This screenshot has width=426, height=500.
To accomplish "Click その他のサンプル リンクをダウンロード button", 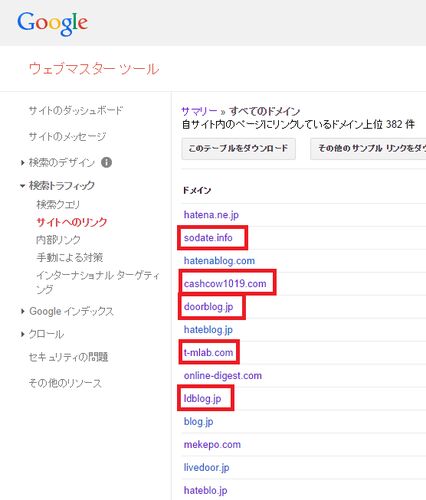I will [x=368, y=148].
